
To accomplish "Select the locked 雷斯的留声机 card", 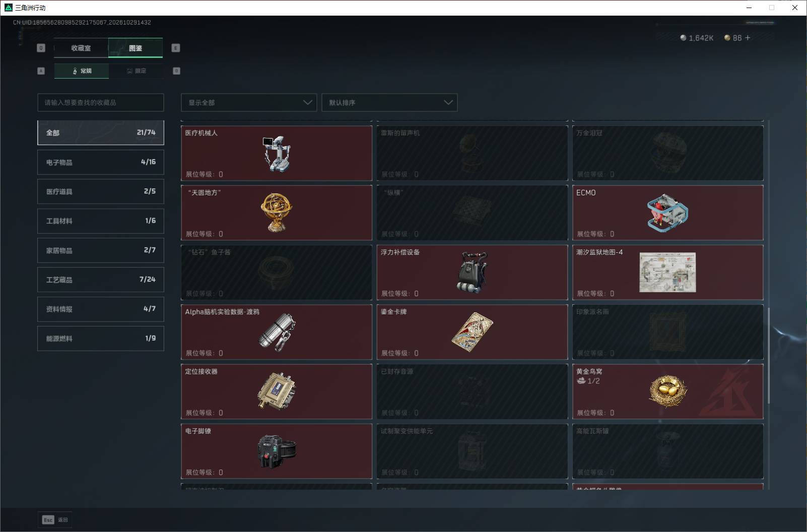I will 473,153.
